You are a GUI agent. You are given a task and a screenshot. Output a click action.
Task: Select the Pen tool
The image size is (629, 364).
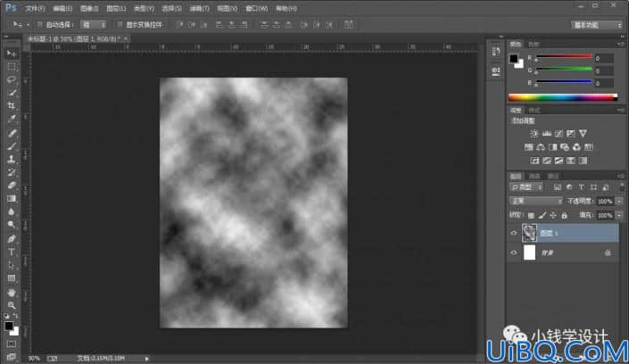pos(12,239)
